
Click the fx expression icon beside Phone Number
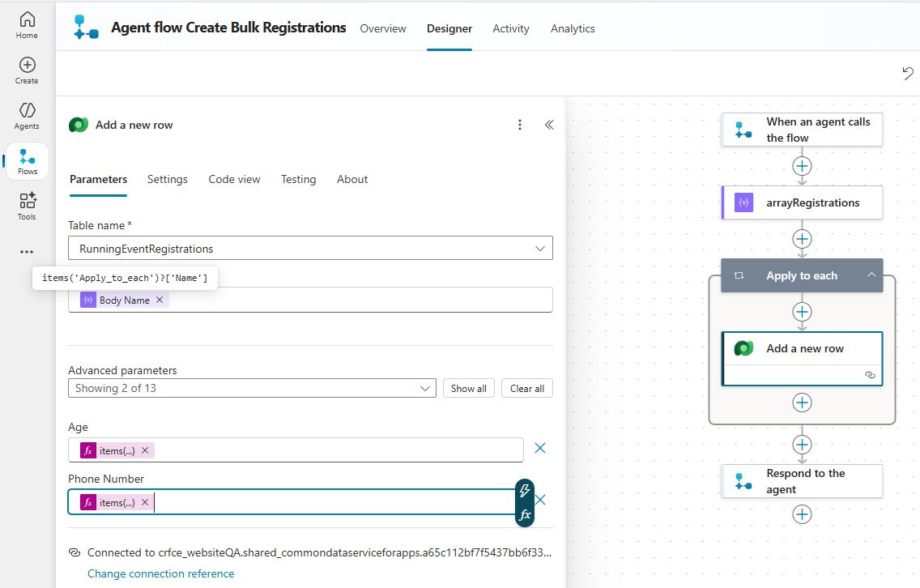(x=525, y=514)
